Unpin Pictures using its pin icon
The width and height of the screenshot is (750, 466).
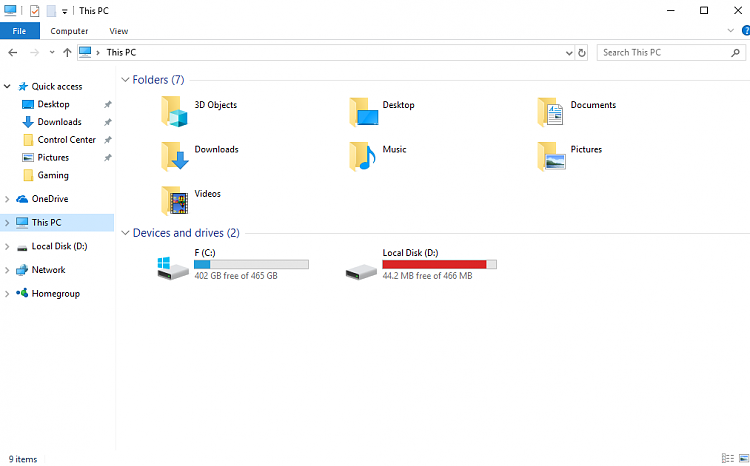tap(108, 157)
